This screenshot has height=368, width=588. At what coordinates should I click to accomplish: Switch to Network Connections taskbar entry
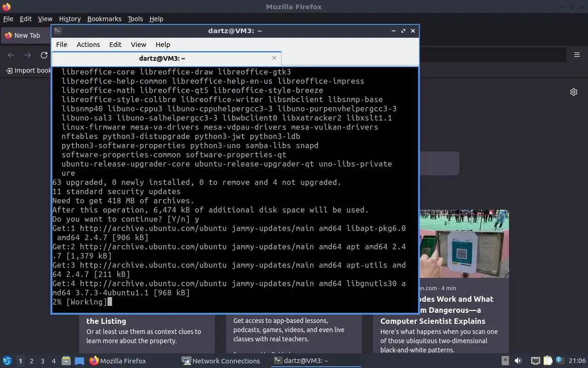(221, 361)
